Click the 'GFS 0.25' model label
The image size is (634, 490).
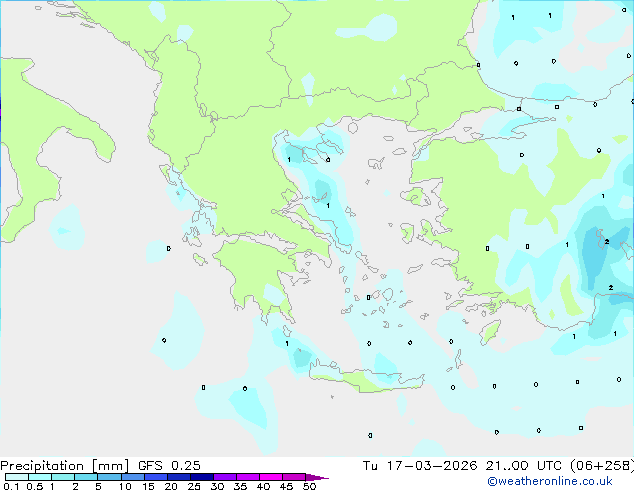(x=169, y=466)
